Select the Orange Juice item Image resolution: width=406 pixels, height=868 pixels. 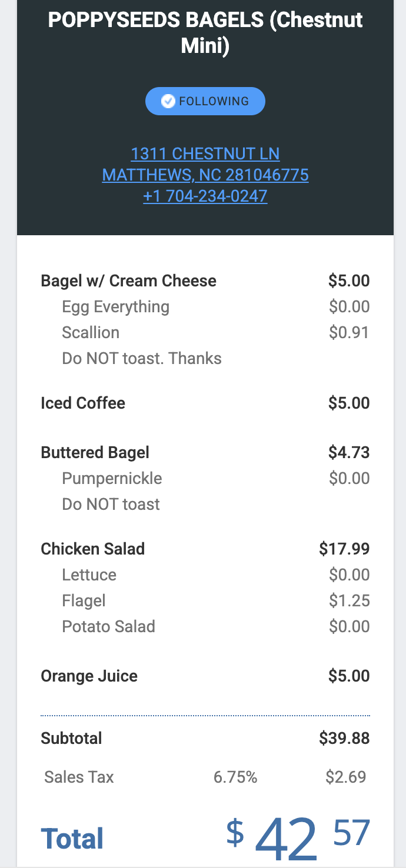[x=89, y=676]
